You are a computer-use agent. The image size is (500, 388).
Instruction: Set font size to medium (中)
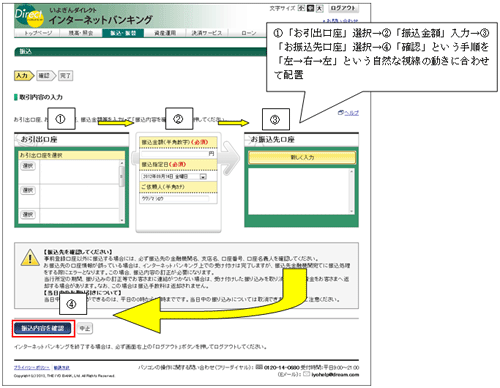click(310, 8)
